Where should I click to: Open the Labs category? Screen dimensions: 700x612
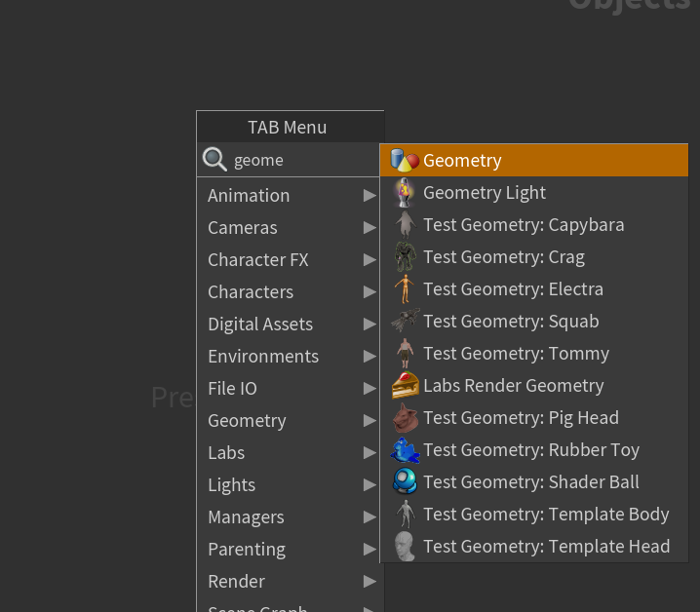pyautogui.click(x=289, y=452)
